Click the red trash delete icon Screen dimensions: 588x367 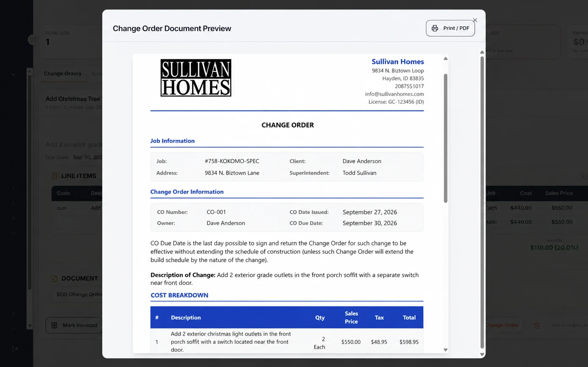(x=537, y=325)
